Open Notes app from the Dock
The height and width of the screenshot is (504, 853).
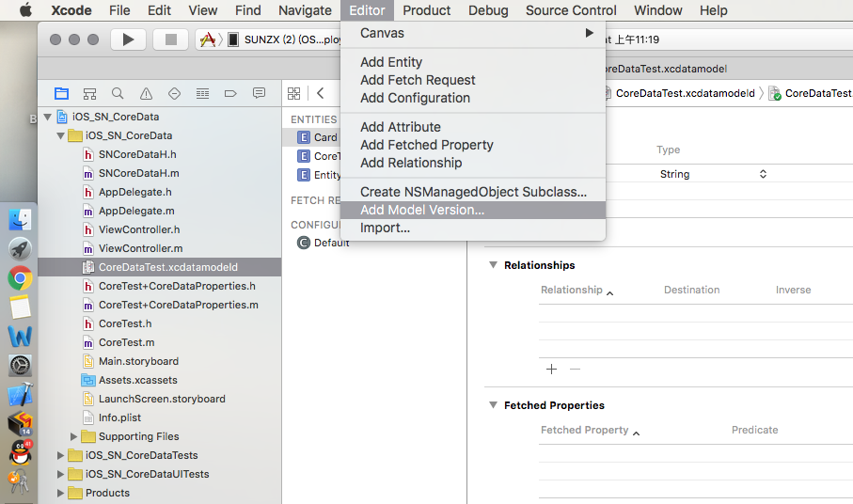[x=20, y=307]
